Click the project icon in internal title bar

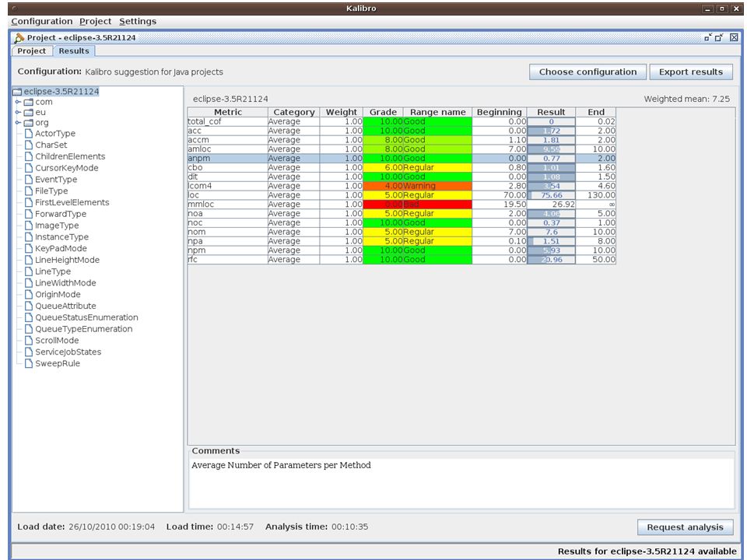click(x=19, y=37)
